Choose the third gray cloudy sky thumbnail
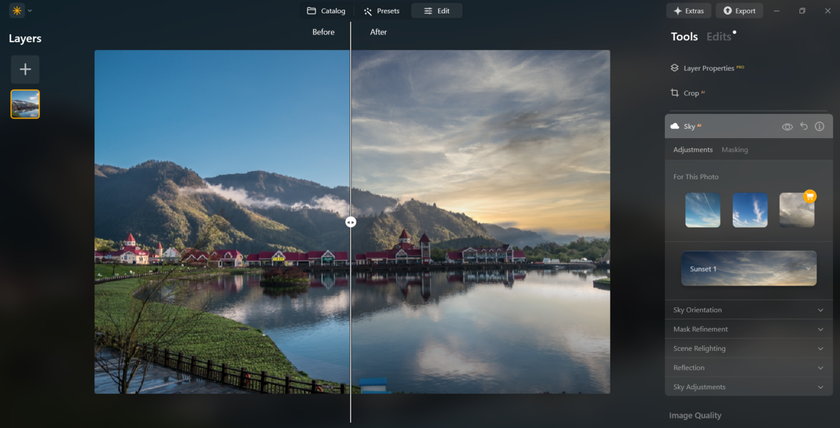840x428 pixels. [x=797, y=210]
